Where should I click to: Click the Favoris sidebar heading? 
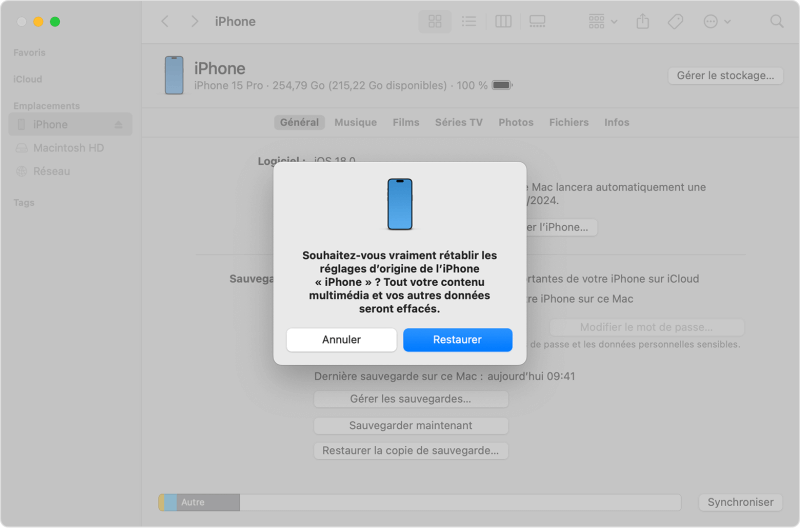point(29,53)
